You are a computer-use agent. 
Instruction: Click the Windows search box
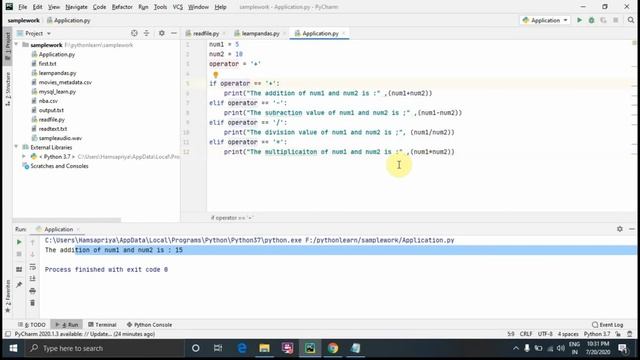[104, 348]
